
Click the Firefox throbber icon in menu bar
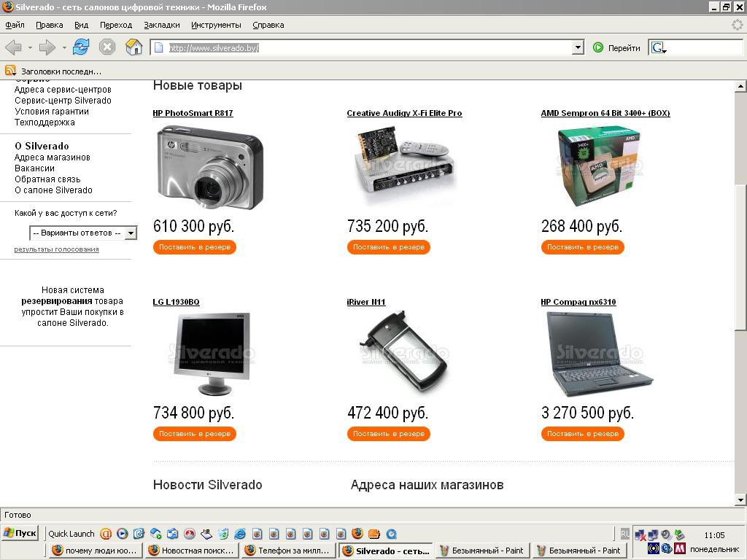tap(737, 24)
